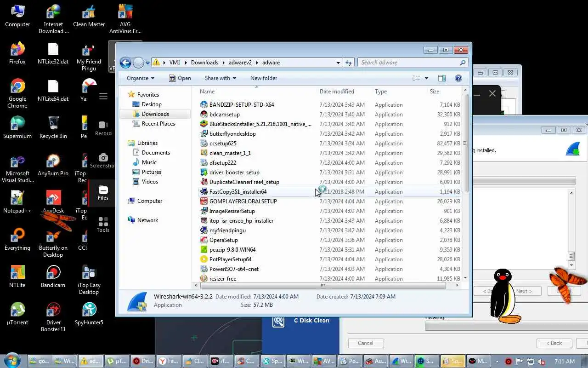Open the Clean Master desktop shortcut
588x368 pixels.
click(x=89, y=16)
